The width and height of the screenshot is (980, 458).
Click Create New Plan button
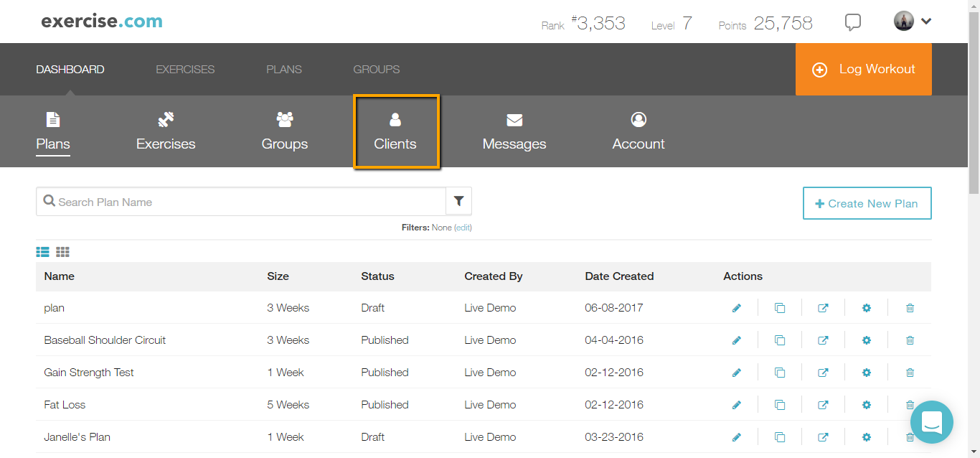tap(867, 203)
